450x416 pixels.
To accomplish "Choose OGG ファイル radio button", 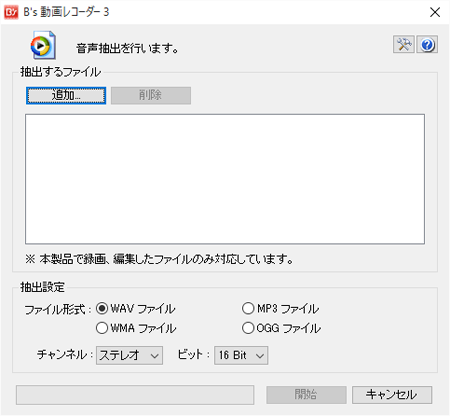I will point(248,328).
